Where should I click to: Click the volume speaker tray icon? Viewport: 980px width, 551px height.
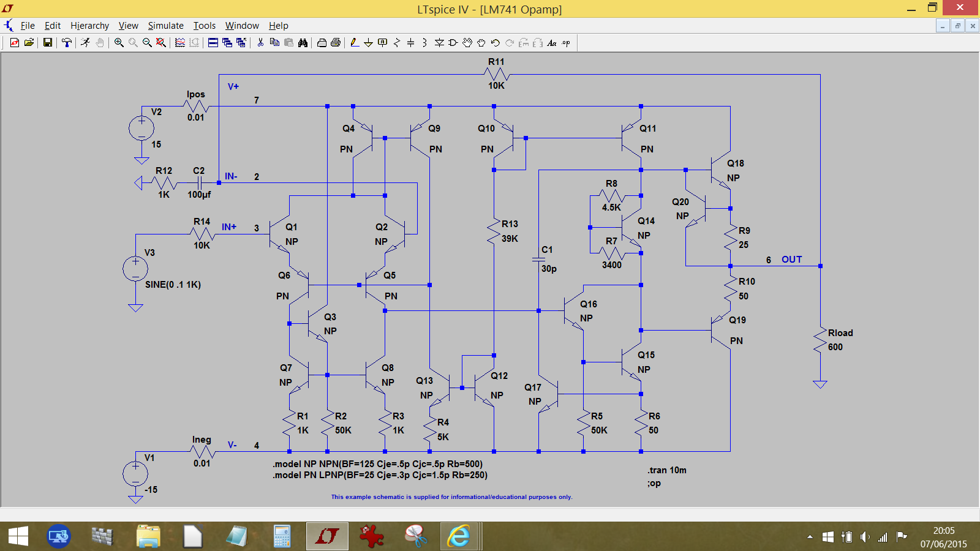pyautogui.click(x=864, y=537)
